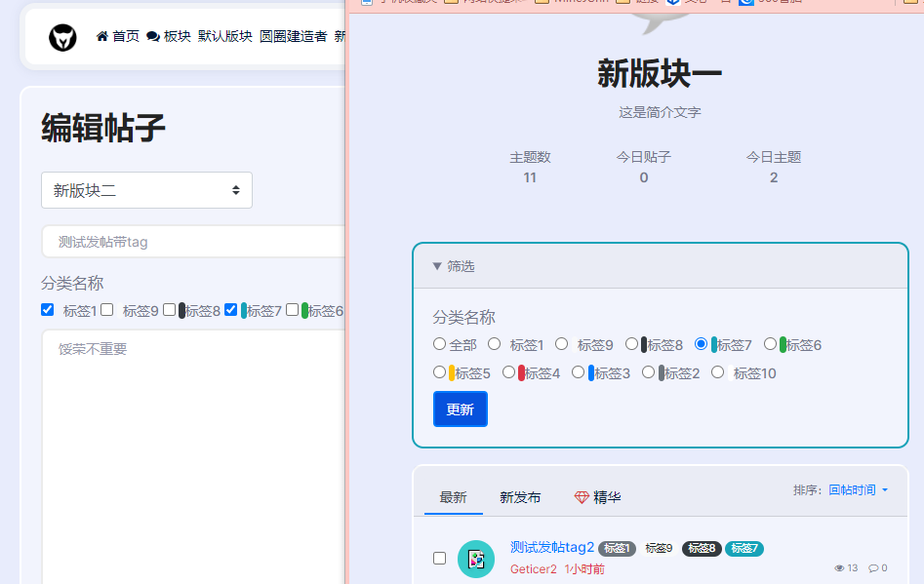Select the 全部 radio button

coord(439,344)
